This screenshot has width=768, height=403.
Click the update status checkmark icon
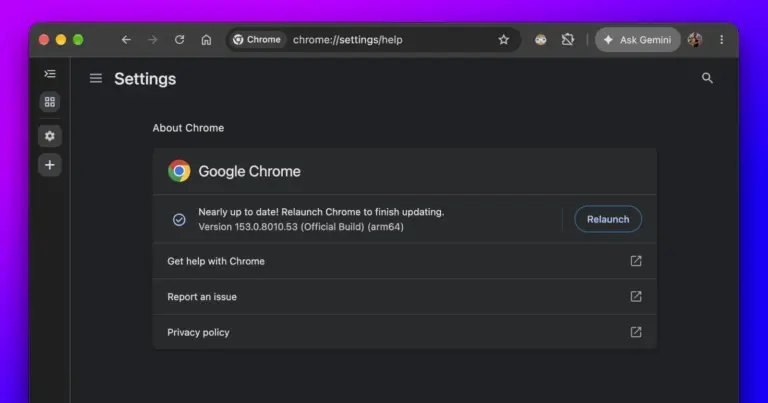(179, 219)
